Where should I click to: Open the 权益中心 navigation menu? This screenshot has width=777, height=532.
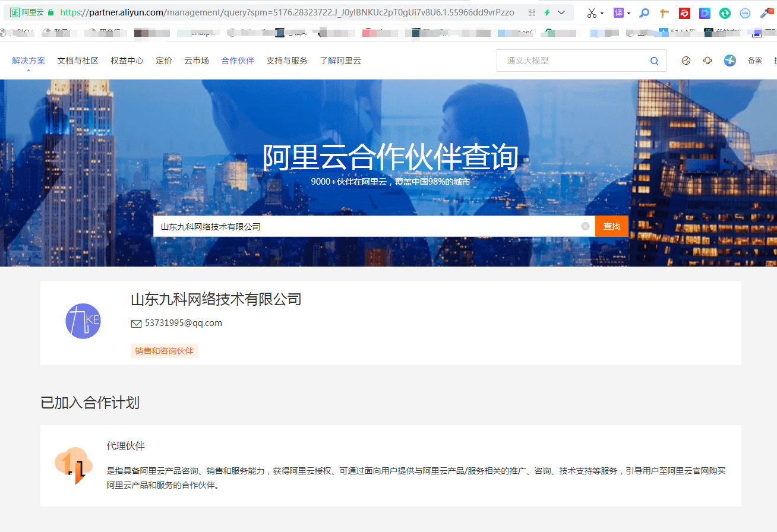pos(127,61)
